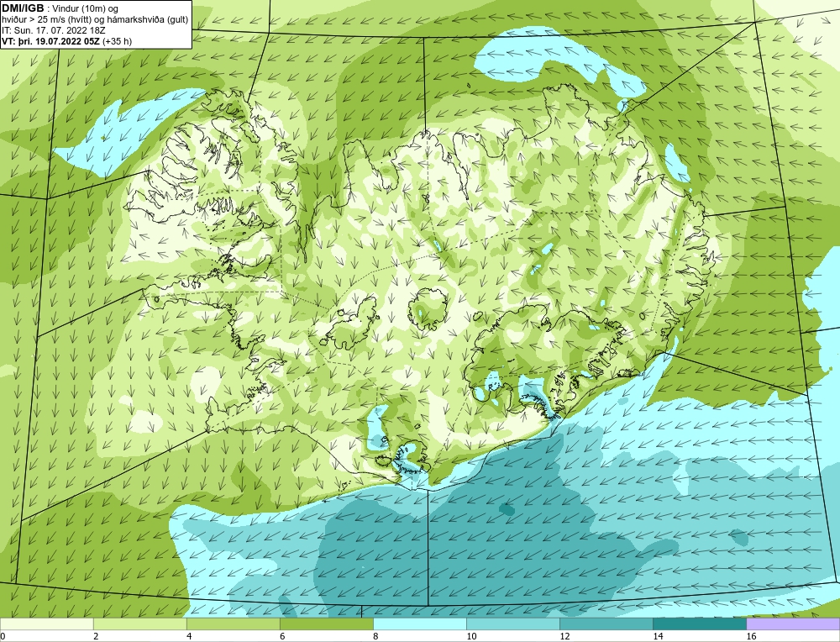This screenshot has height=642, width=840.
Task: Click legend label '16'
Action: (751, 636)
